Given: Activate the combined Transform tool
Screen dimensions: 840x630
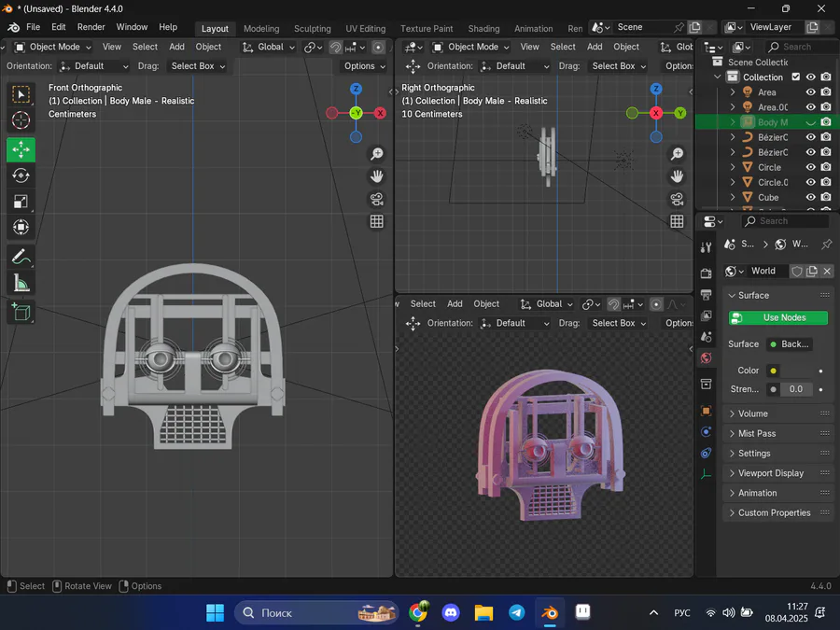Looking at the screenshot, I should [21, 227].
